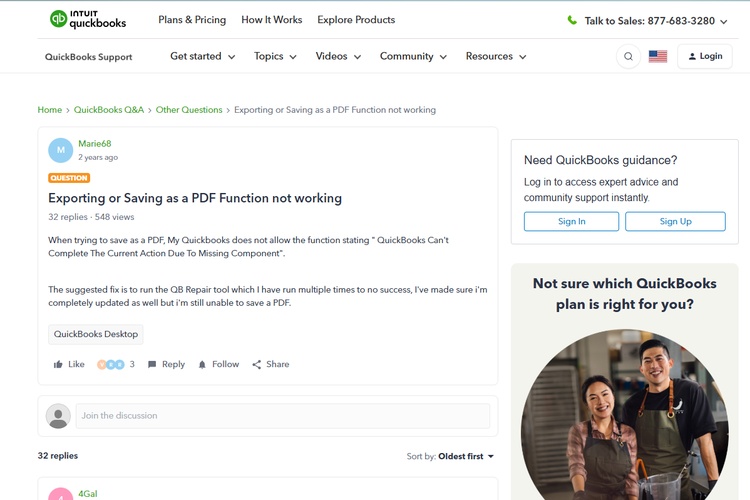Click 4Gal's pink avatar
750x500 pixels.
click(61, 494)
